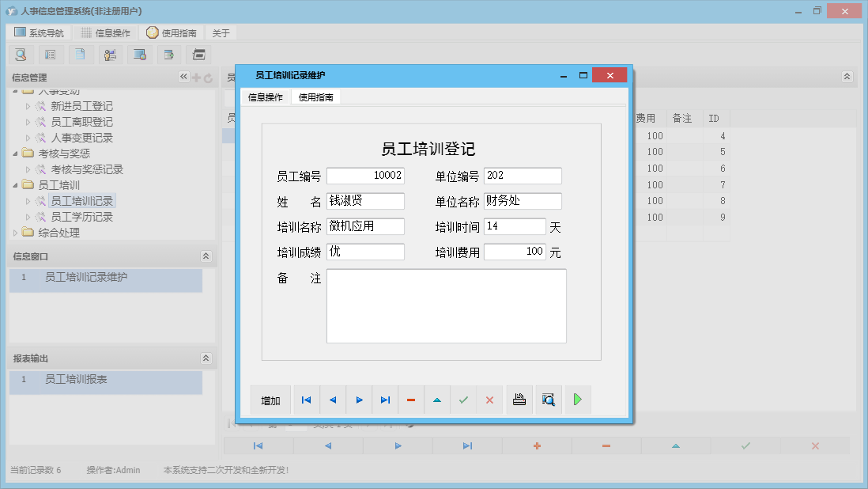Click the print icon in the dialog toolbar
Image resolution: width=868 pixels, height=489 pixels.
click(x=519, y=400)
